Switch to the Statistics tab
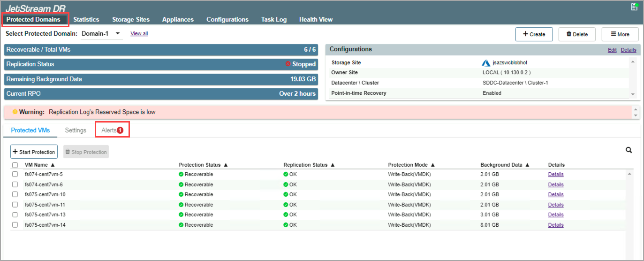Image resolution: width=644 pixels, height=261 pixels. click(86, 19)
